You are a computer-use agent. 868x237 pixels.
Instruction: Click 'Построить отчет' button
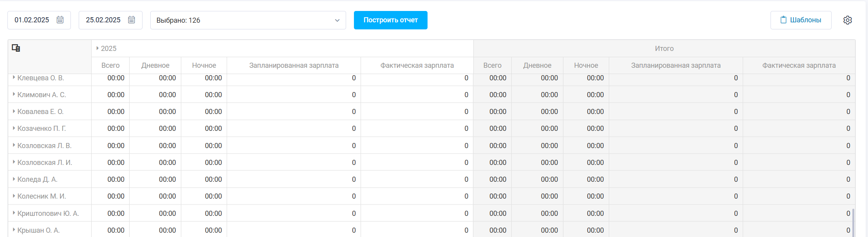click(391, 20)
